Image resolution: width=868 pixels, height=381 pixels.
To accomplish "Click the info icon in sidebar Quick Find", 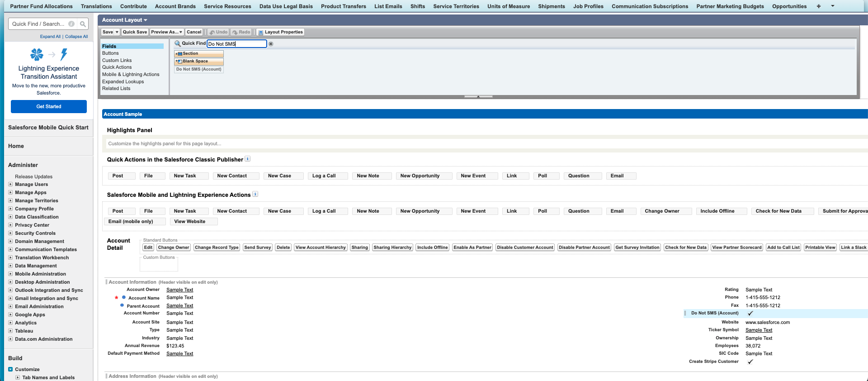I will [71, 24].
